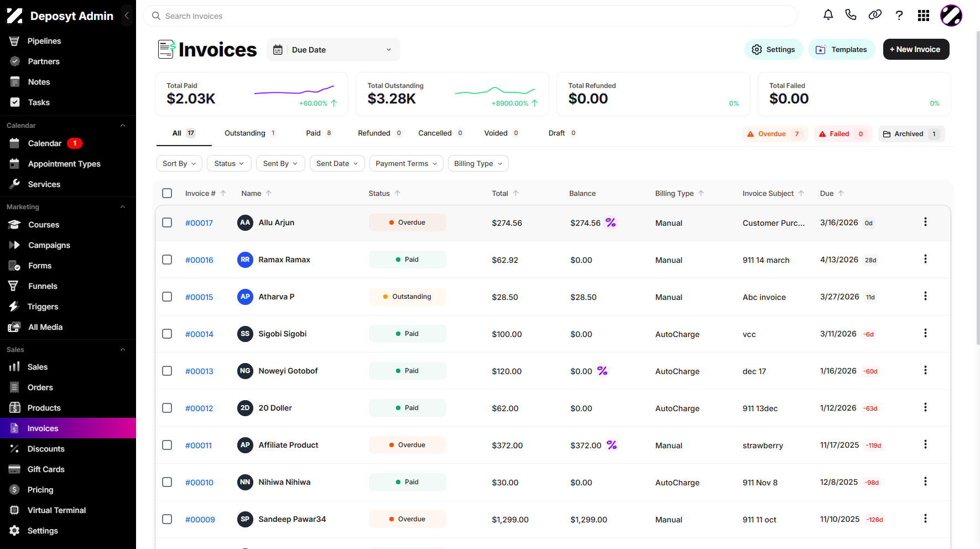Screen dimensions: 980x549
Task: Open the Status filter dropdown
Action: click(x=229, y=163)
